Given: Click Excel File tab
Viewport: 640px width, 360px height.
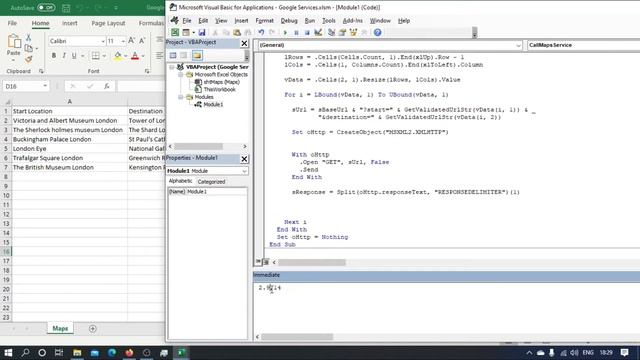Looking at the screenshot, I should pos(12,23).
